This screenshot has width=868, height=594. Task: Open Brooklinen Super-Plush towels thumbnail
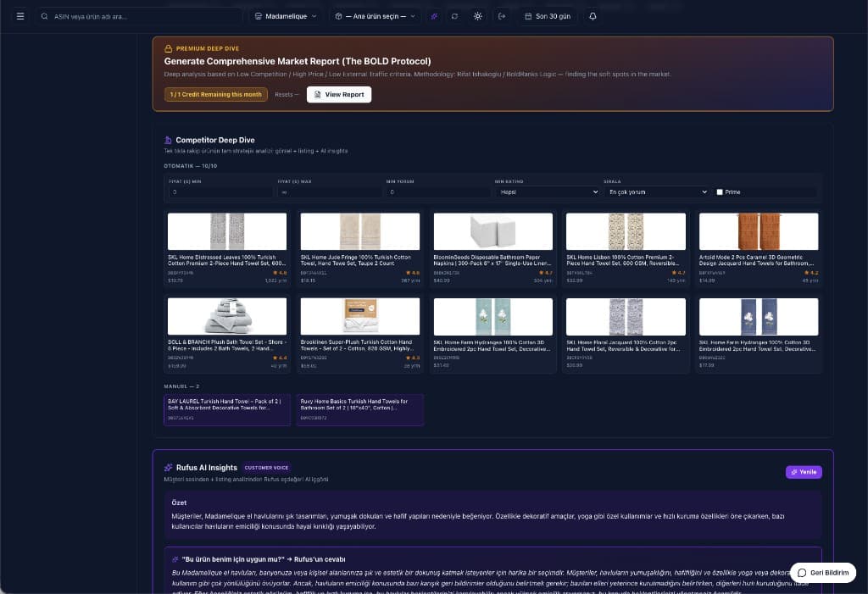(359, 317)
